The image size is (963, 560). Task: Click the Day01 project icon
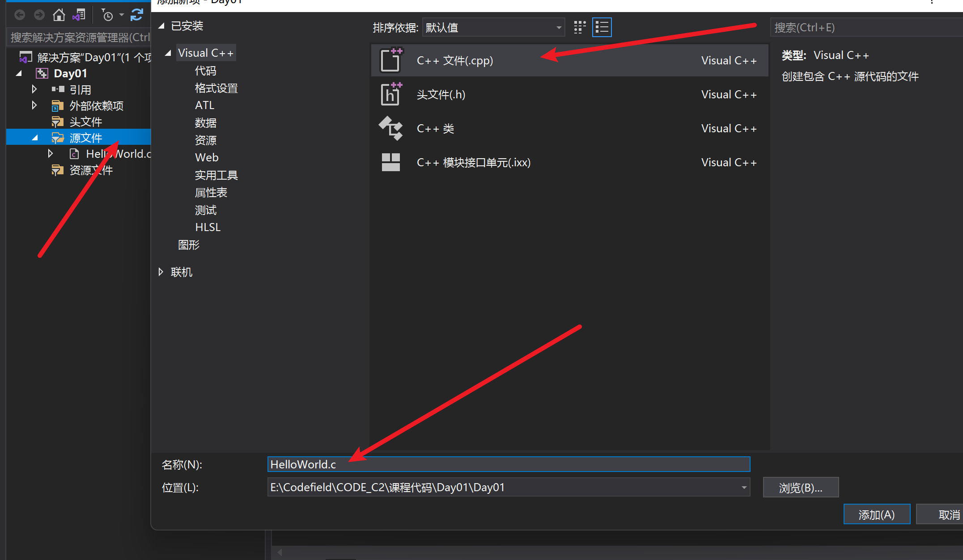click(42, 73)
